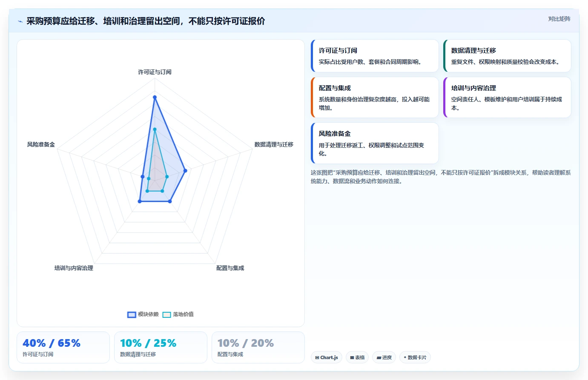The width and height of the screenshot is (588, 380).
Task: Click text 实际占比受用户数、套餐和合同周期影响
Action: (371, 62)
